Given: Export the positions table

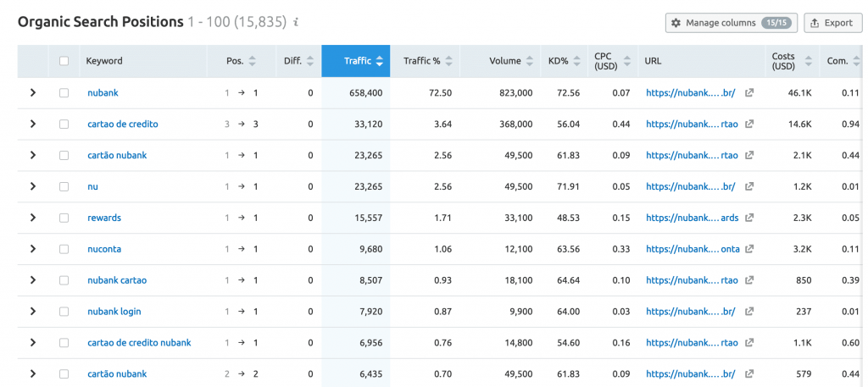Looking at the screenshot, I should [832, 23].
